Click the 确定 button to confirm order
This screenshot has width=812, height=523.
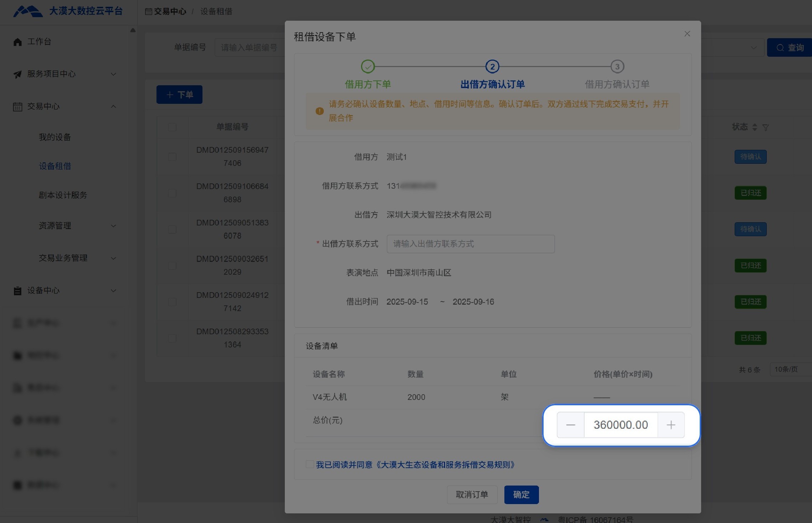[x=521, y=494]
